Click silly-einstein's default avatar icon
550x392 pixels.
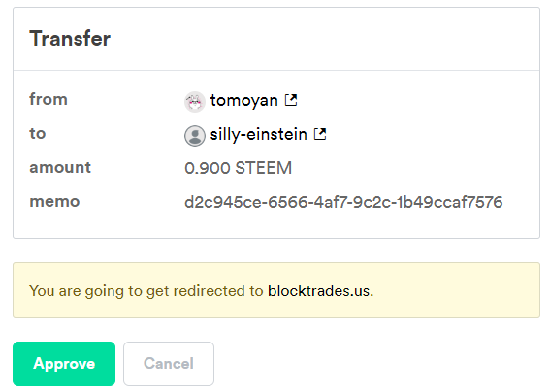point(195,136)
